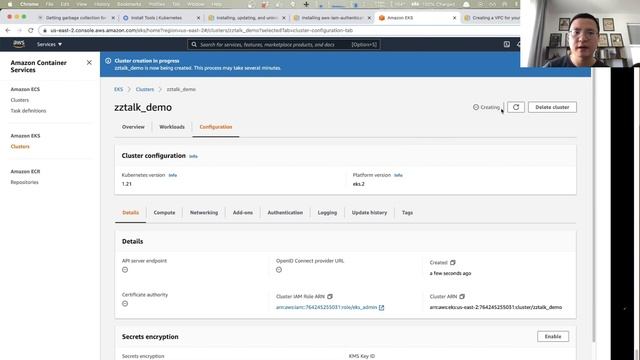The height and width of the screenshot is (360, 640).
Task: Click the Creating status indicator
Action: (486, 107)
